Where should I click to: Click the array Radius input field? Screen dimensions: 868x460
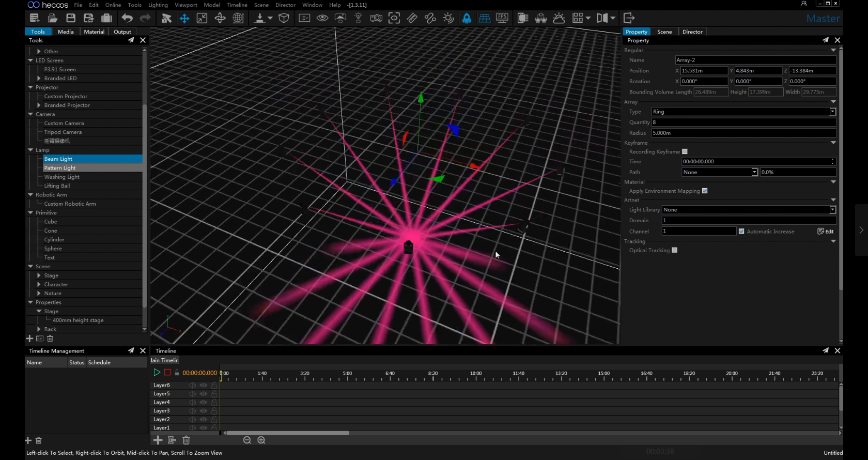coord(743,133)
